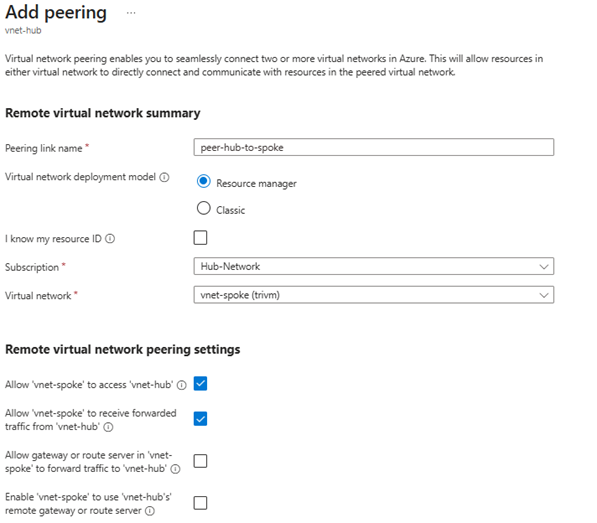Screen dimensions: 597x523
Task: Click info icon for gateway forward traffic setting
Action: pos(175,469)
